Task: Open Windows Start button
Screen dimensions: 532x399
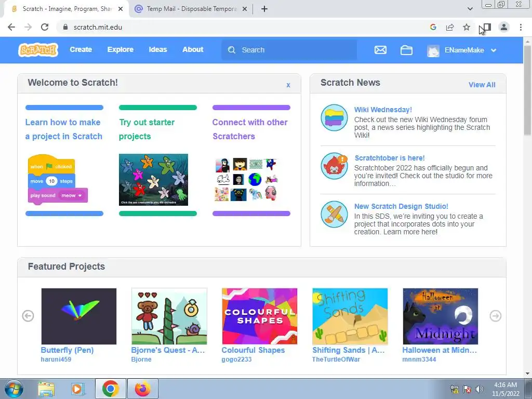Action: pos(14,389)
